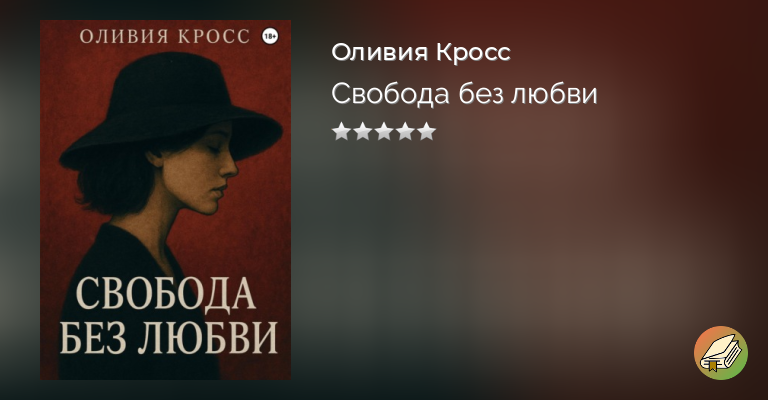Click book title Свобода без любви
Image resolution: width=768 pixels, height=400 pixels.
[464, 94]
